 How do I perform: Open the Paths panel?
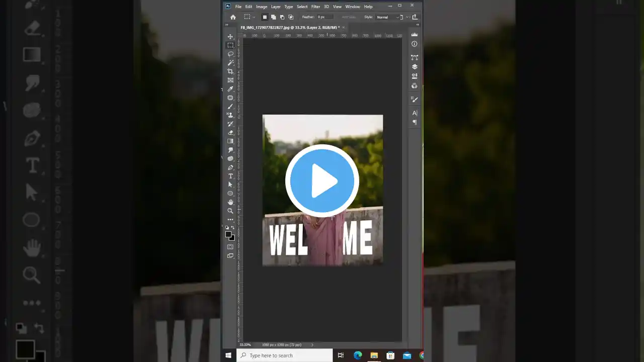click(x=415, y=57)
